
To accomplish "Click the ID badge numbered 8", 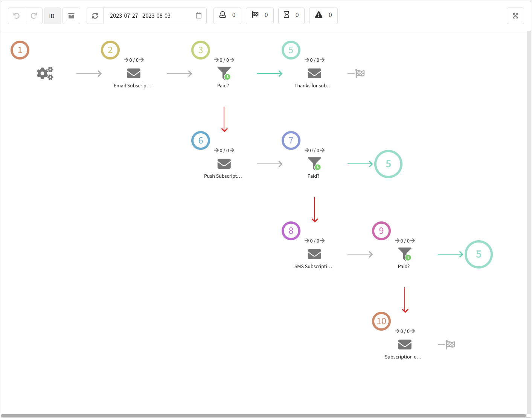I will click(x=291, y=231).
